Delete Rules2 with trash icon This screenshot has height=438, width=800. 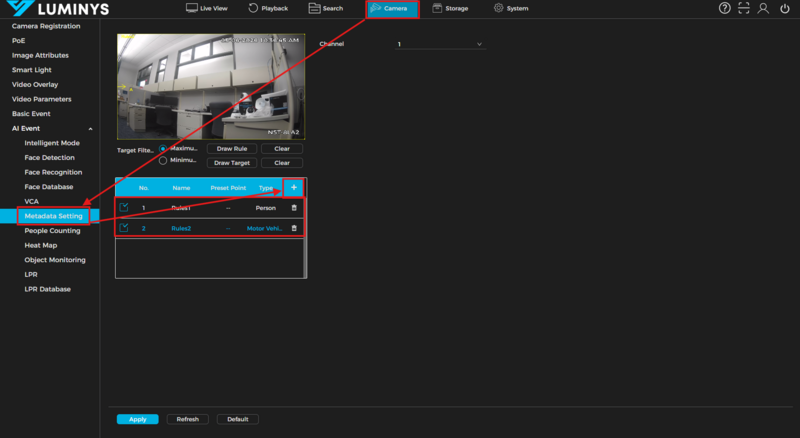coord(294,228)
